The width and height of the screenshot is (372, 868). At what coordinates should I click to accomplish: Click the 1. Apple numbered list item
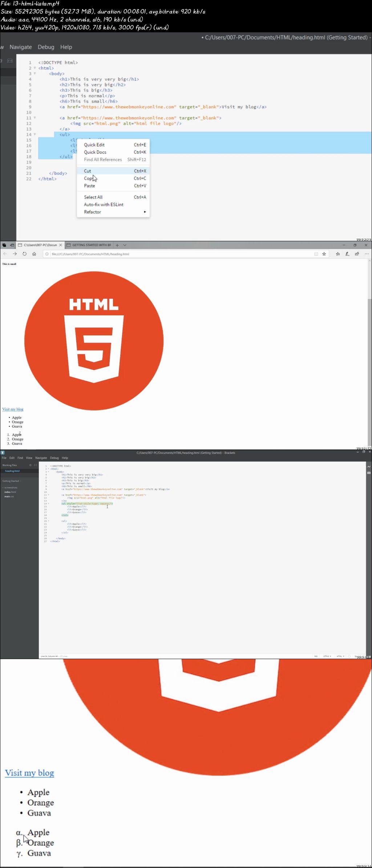(x=14, y=435)
